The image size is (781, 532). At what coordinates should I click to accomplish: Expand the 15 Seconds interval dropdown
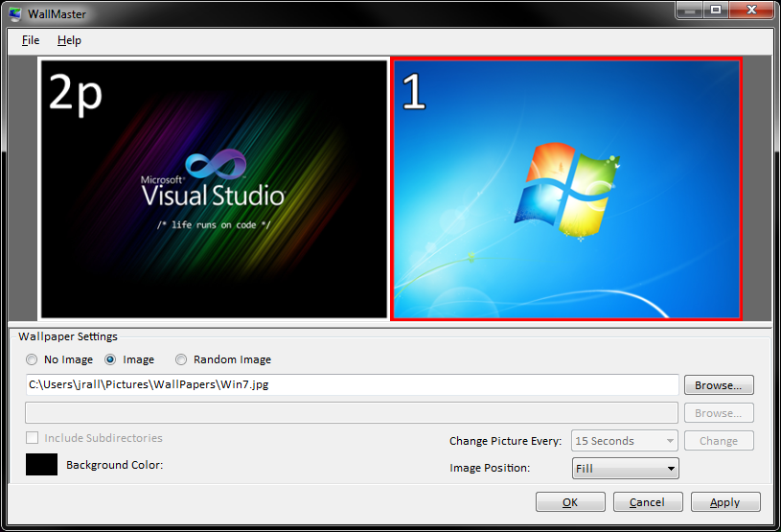(x=625, y=441)
